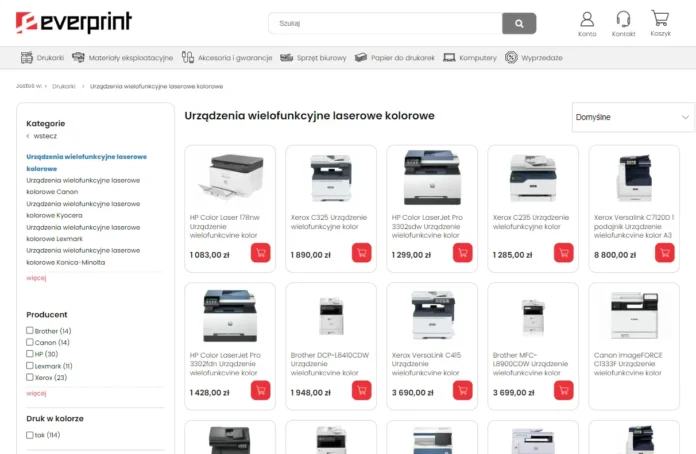Click the Wyprzedaże percent icon
The height and width of the screenshot is (454, 696).
(511, 58)
